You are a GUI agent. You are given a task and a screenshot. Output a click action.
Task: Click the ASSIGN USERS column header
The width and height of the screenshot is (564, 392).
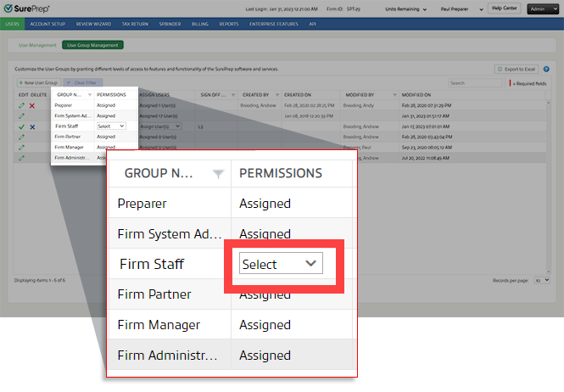154,95
